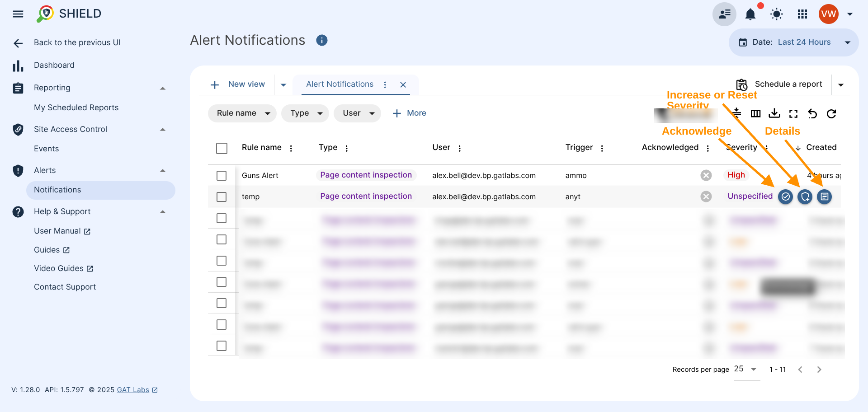Go to previous page of records

pyautogui.click(x=800, y=370)
